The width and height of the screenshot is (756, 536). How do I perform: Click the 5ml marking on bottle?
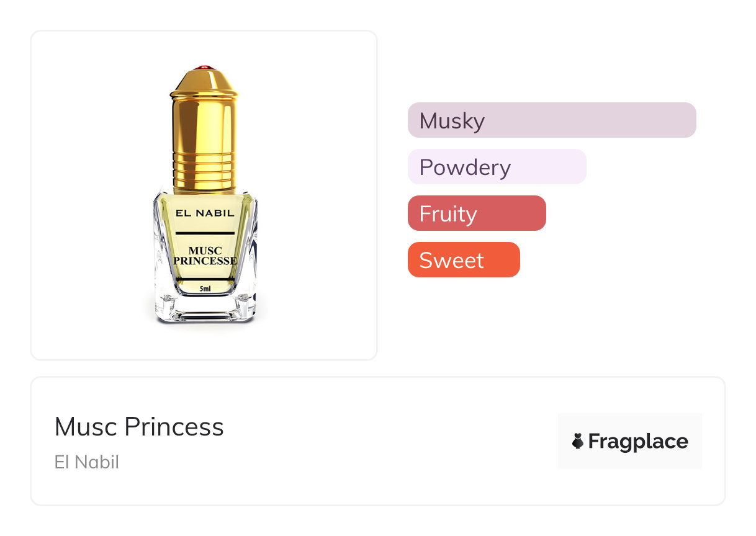205,289
